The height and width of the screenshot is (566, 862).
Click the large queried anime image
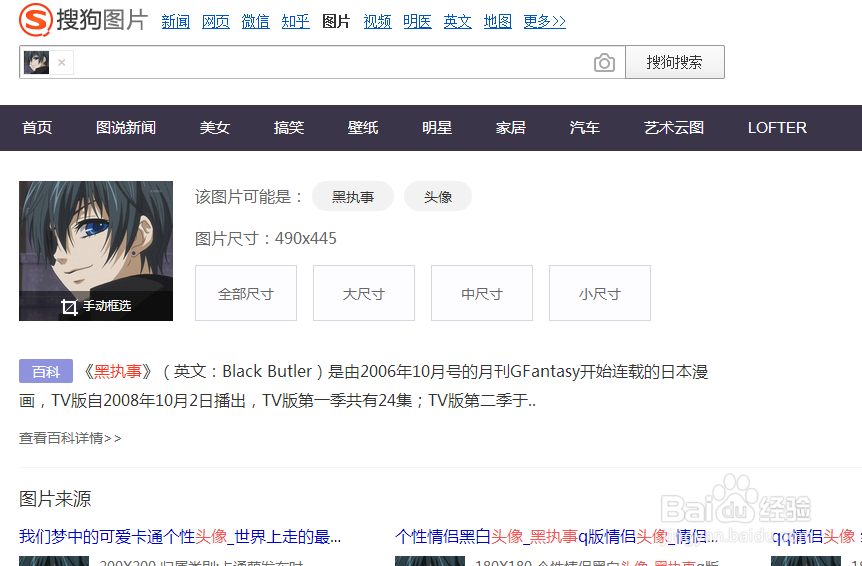(x=96, y=251)
